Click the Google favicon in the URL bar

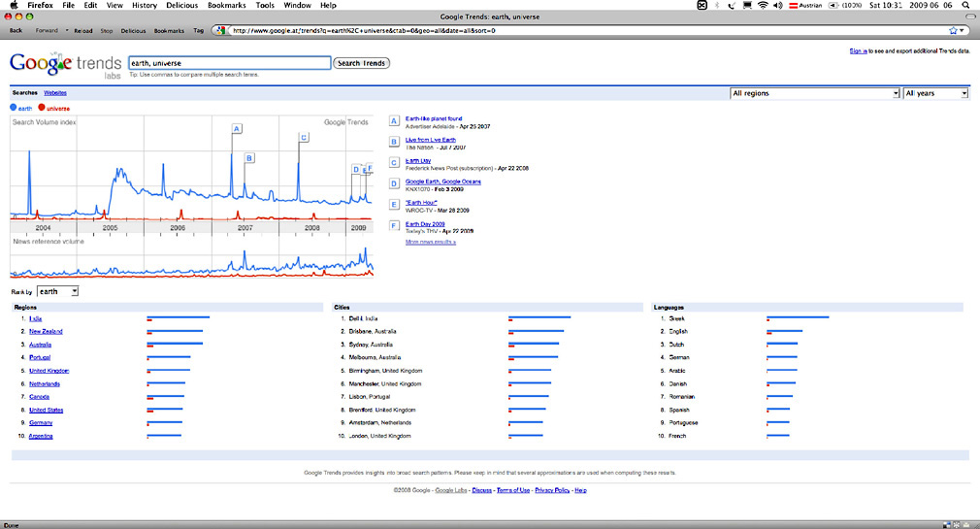223,30
